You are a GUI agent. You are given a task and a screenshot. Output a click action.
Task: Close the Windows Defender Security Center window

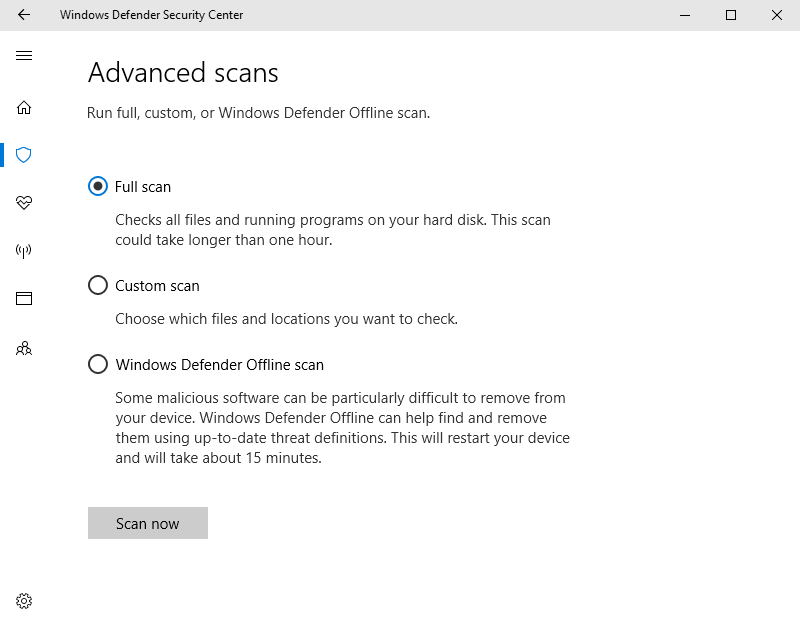[x=777, y=15]
